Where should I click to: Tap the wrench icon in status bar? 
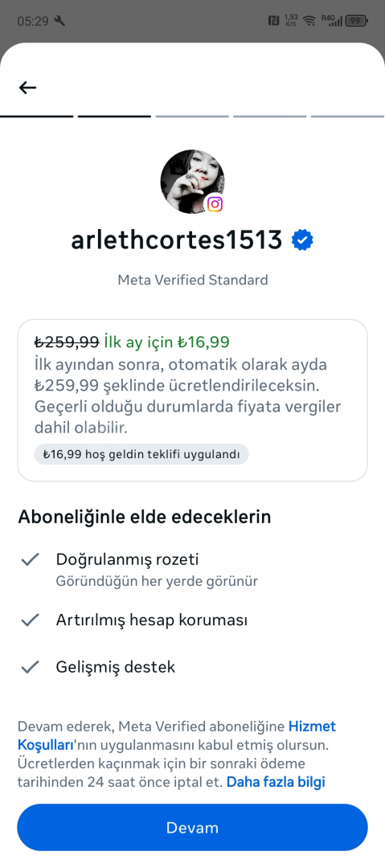59,21
